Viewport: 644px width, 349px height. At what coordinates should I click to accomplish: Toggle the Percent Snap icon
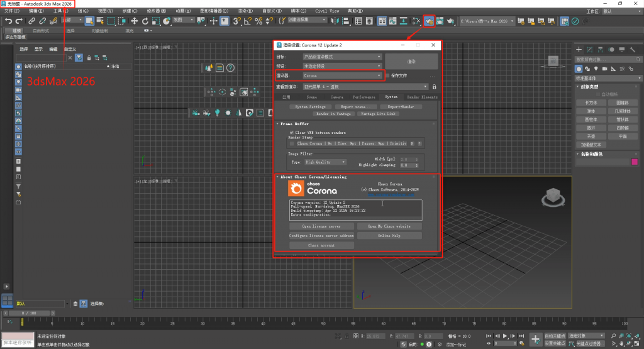tap(258, 21)
